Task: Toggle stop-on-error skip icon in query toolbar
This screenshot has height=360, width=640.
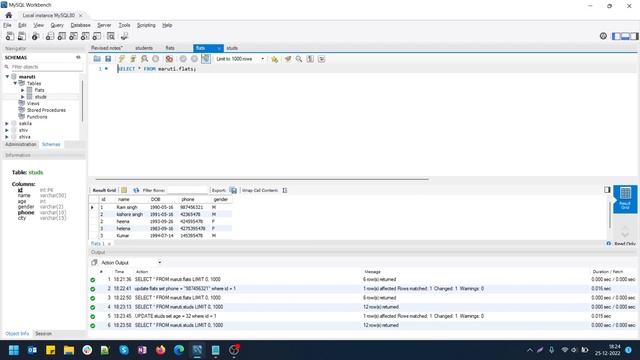Action: click(x=169, y=59)
